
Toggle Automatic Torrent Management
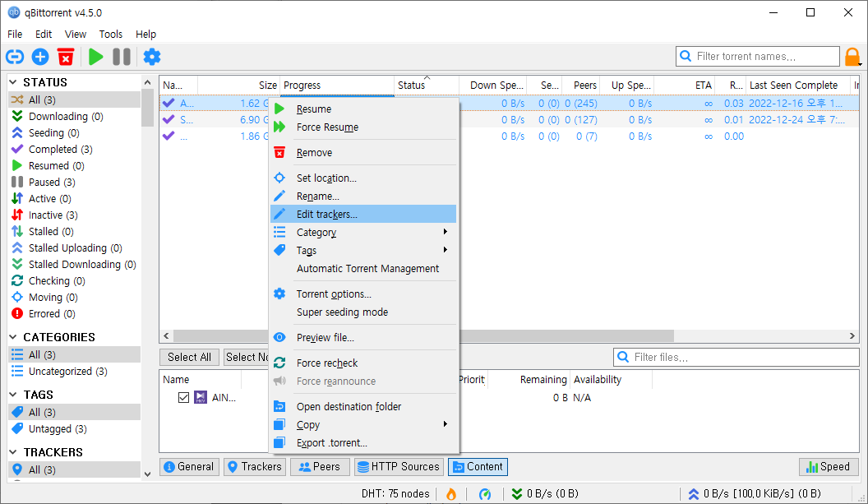click(x=363, y=269)
